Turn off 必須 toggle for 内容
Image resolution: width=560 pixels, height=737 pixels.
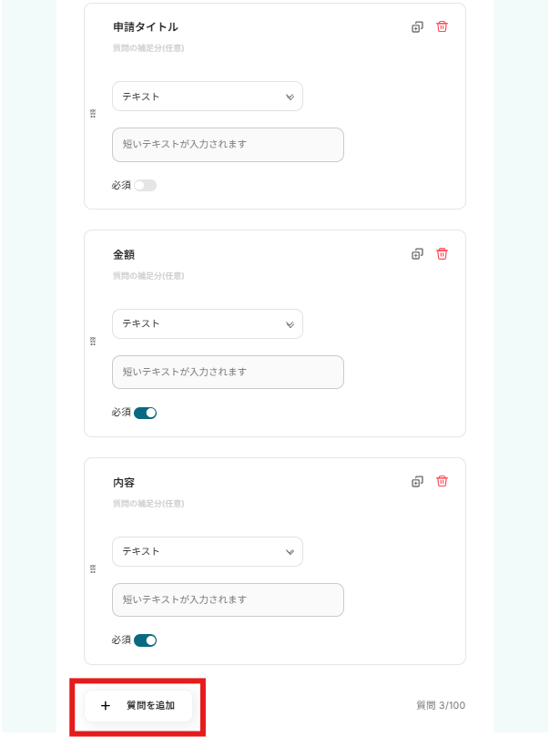click(x=145, y=640)
